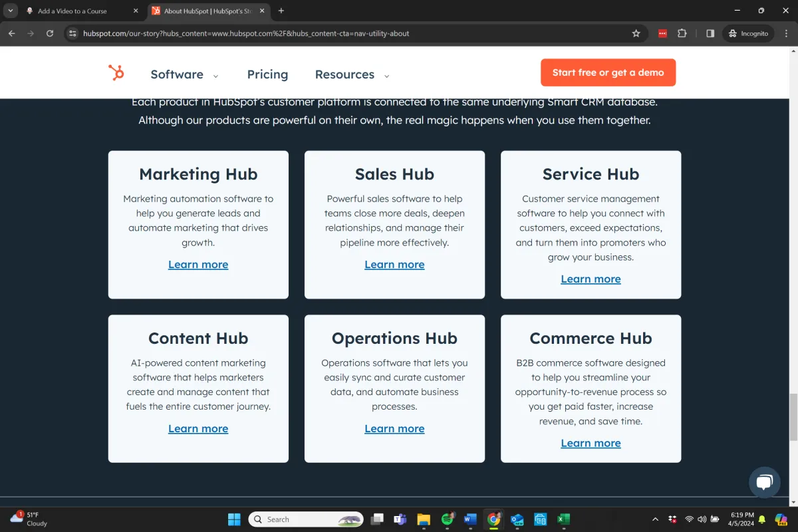Open a new browser tab
The image size is (798, 532).
click(x=281, y=11)
